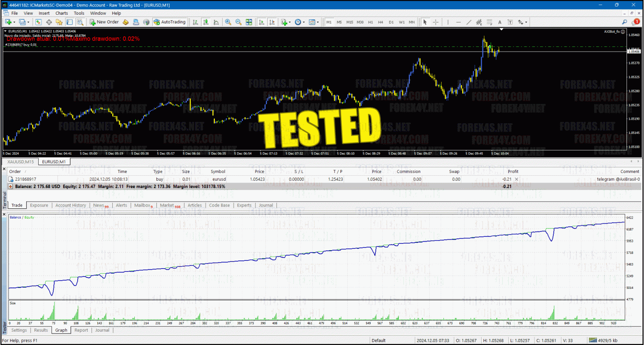Switch to the Account History tab
Image resolution: width=644 pixels, height=345 pixels.
pos(70,206)
